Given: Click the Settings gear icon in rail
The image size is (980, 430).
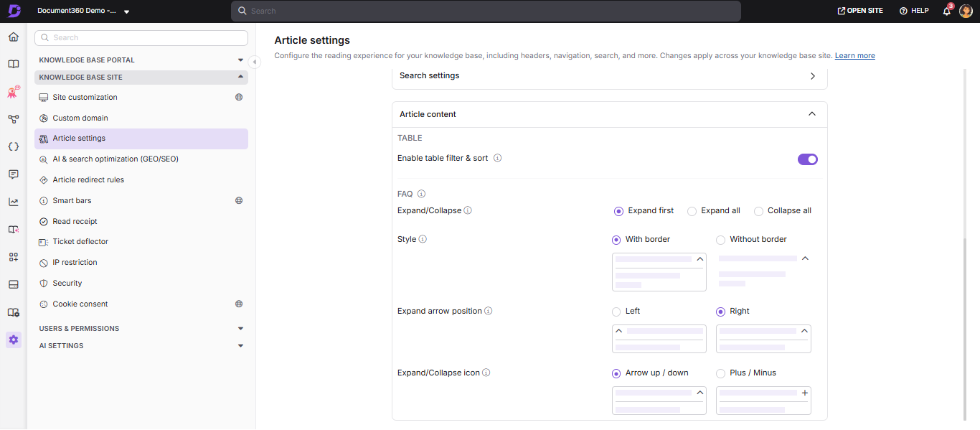Looking at the screenshot, I should (x=14, y=340).
